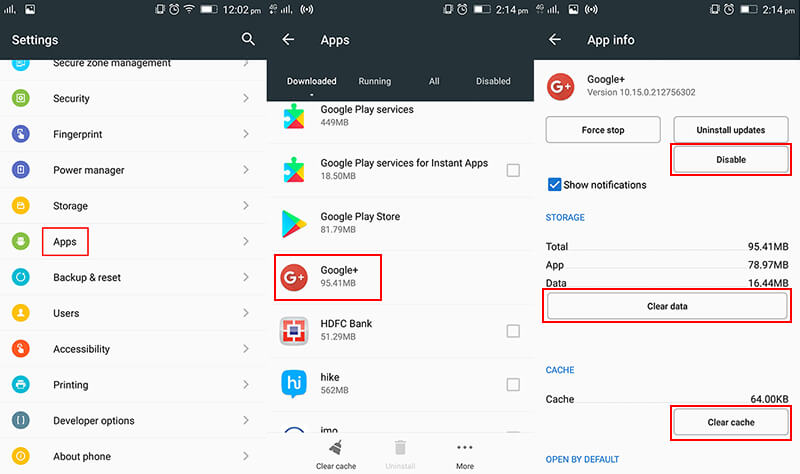Tap the Printing settings icon
Viewport: 800px width, 474px height.
click(x=21, y=384)
